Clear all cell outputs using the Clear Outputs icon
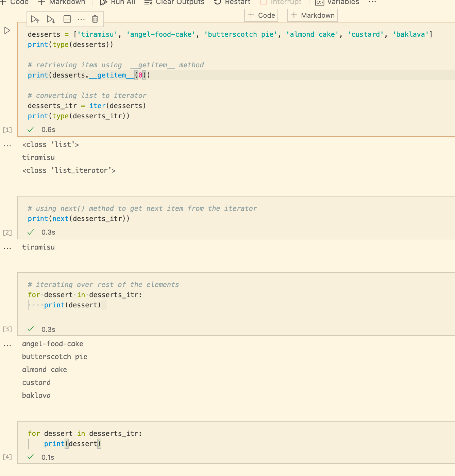This screenshot has height=476, width=455. tap(148, 3)
